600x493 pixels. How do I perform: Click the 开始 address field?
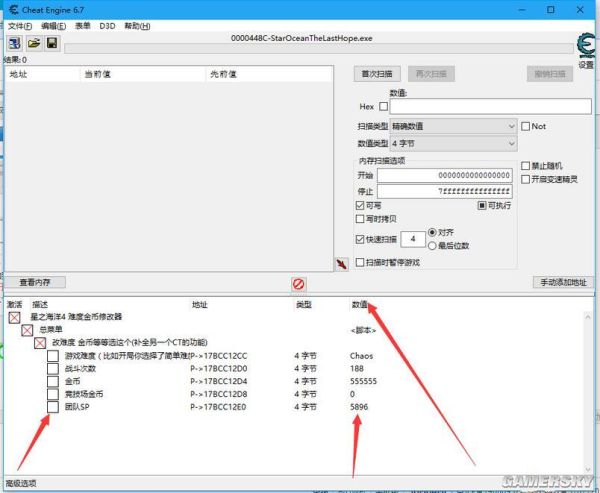(445, 176)
